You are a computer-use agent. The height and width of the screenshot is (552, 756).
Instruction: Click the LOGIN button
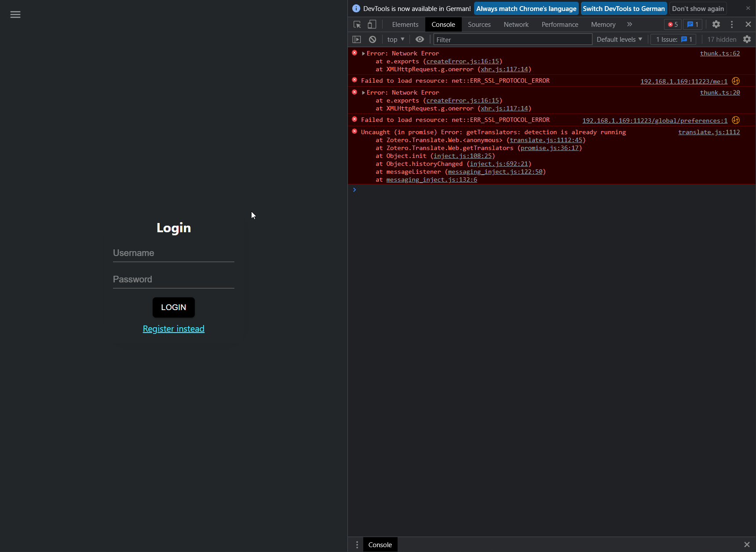pos(173,307)
